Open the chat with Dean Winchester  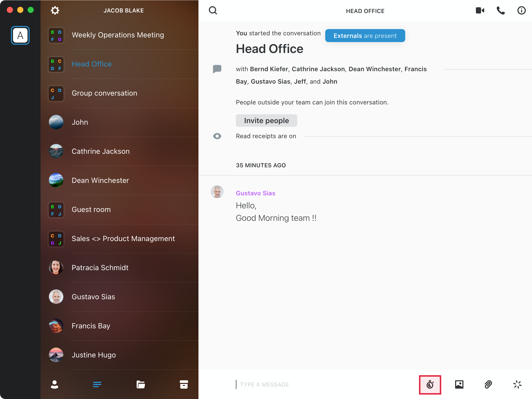coord(119,181)
